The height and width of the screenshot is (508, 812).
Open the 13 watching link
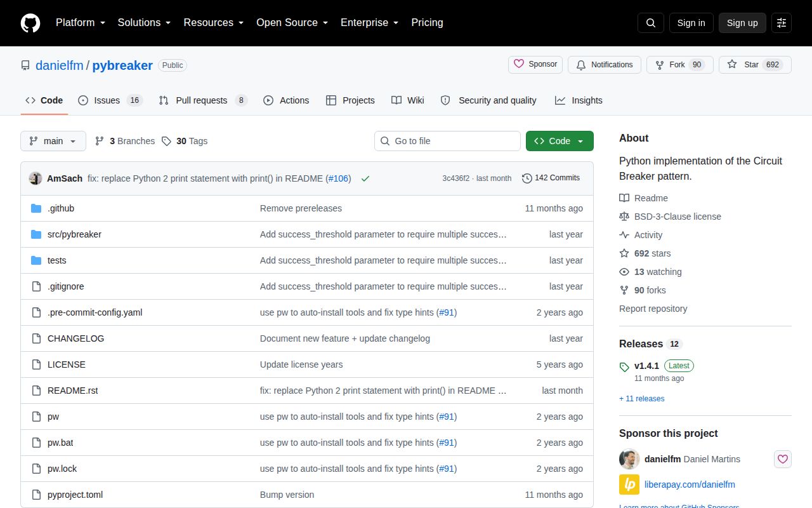pos(650,272)
